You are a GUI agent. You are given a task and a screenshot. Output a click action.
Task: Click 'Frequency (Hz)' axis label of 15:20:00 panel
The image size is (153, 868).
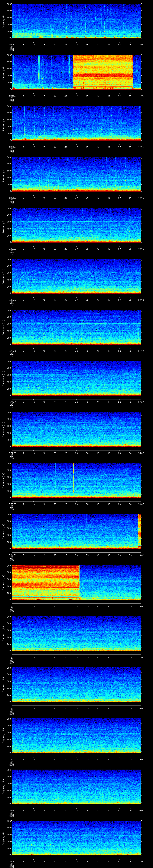[x=3, y=327]
